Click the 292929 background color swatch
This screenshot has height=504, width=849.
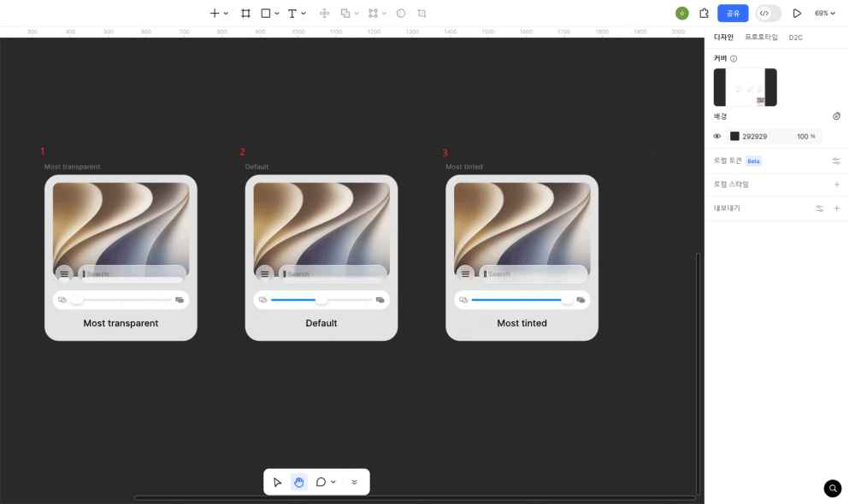coord(734,137)
